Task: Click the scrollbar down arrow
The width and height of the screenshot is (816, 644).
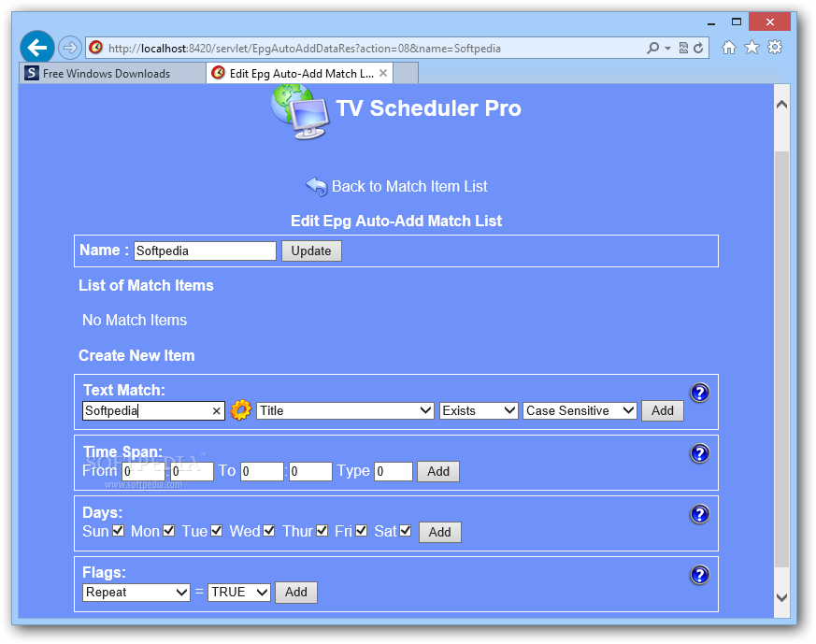Action: [x=781, y=597]
